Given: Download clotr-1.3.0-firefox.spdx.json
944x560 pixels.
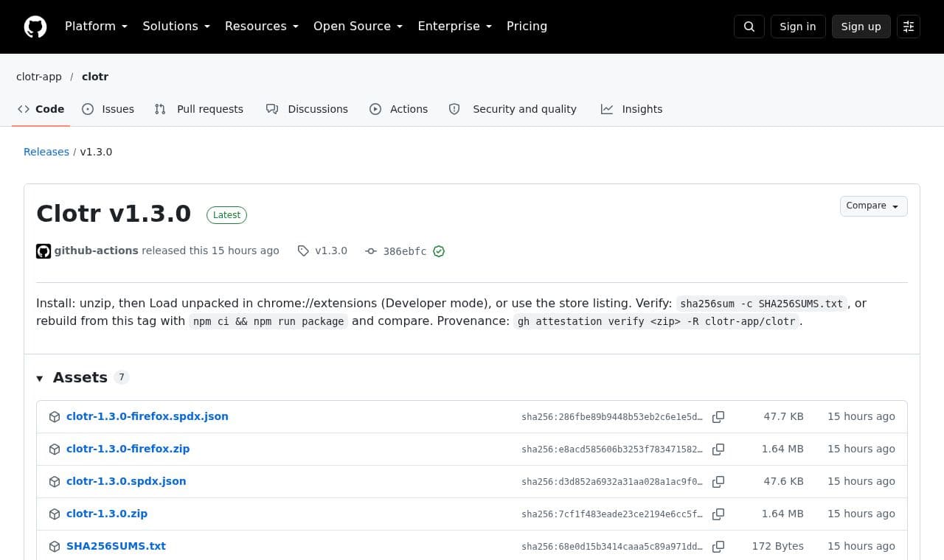Looking at the screenshot, I should tap(147, 416).
